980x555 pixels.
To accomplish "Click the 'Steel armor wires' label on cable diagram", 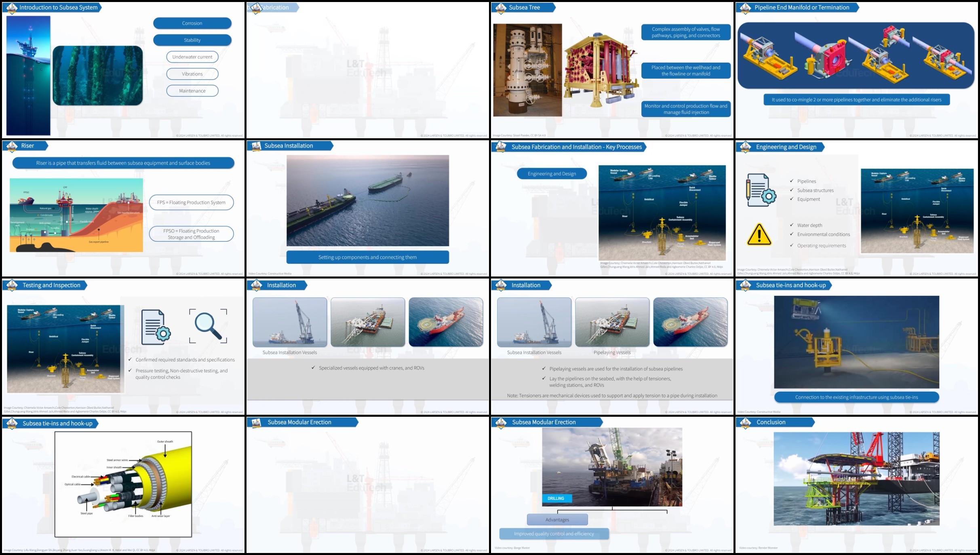I will click(117, 460).
